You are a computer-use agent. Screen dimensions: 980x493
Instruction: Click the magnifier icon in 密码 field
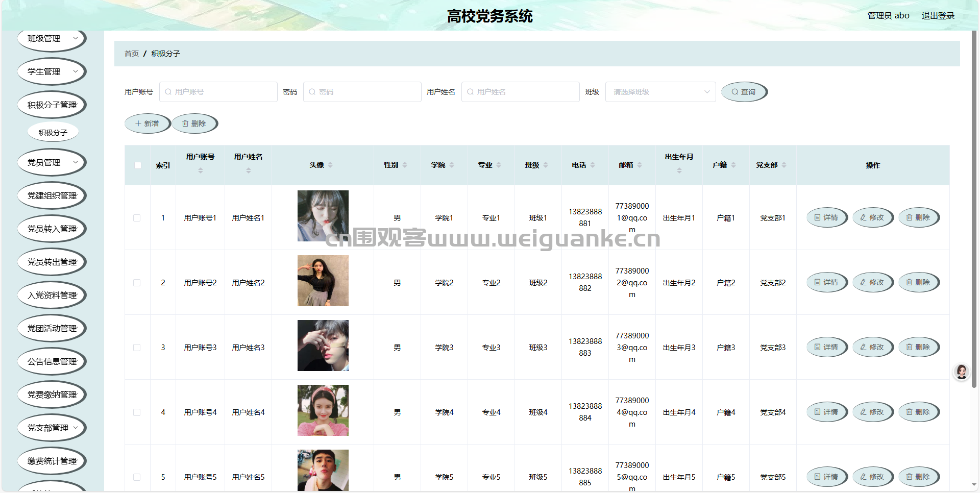tap(312, 92)
